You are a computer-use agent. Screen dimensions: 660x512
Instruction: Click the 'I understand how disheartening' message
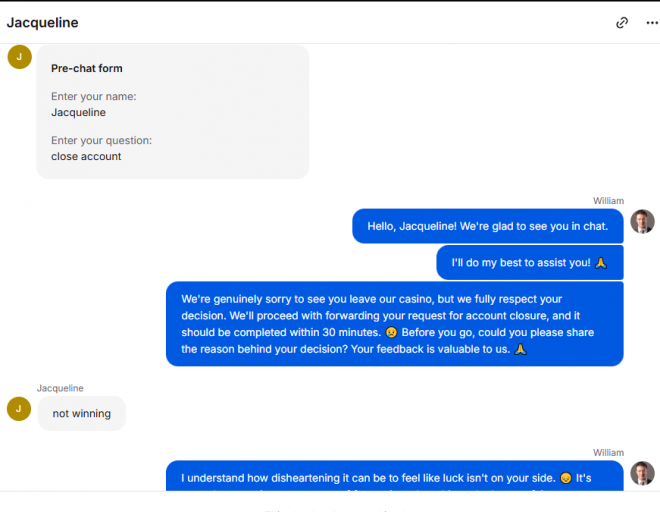coord(394,476)
